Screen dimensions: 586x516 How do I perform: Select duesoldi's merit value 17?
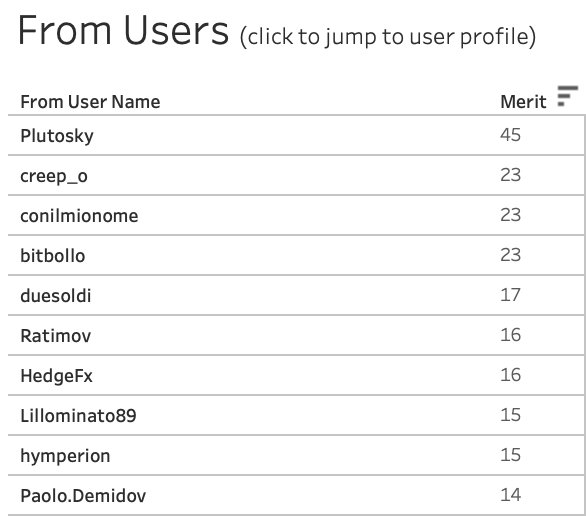511,295
